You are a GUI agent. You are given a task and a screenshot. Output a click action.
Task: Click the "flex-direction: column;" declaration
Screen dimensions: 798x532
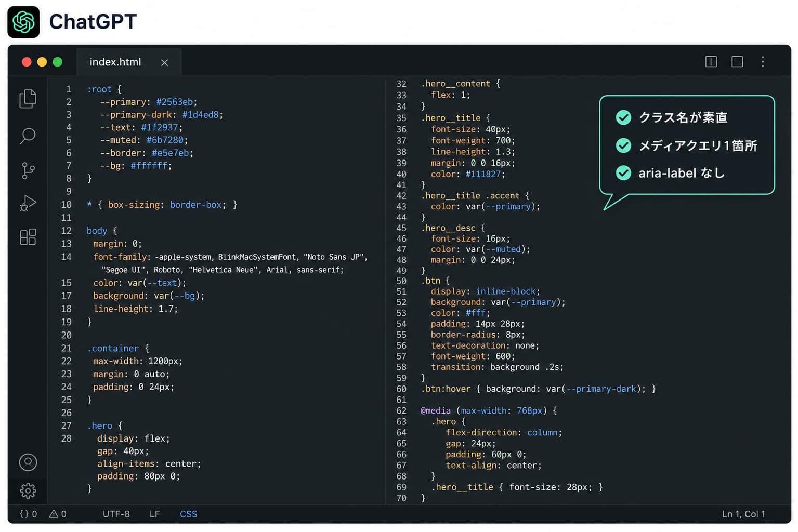(x=504, y=432)
